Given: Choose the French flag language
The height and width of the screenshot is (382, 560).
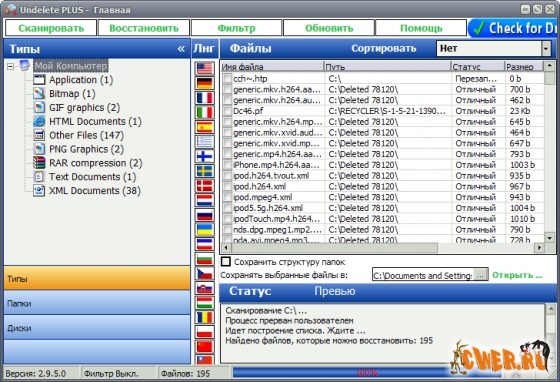Looking at the screenshot, I should [x=205, y=97].
